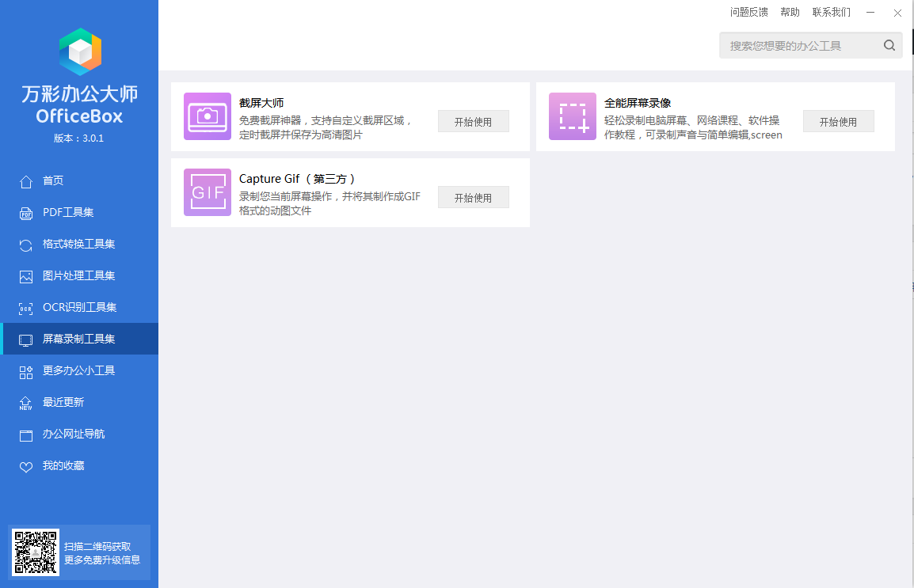Click the PDF icon in sidebar
The height and width of the screenshot is (588, 914).
(x=26, y=213)
